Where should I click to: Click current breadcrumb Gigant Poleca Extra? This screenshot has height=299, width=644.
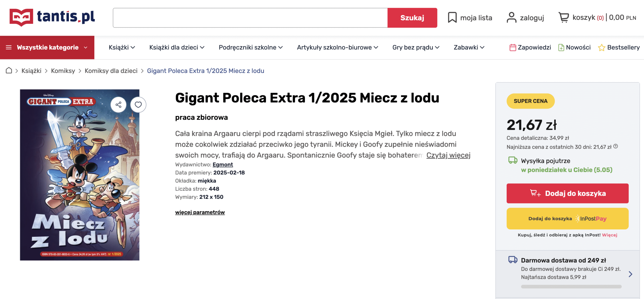pyautogui.click(x=206, y=71)
